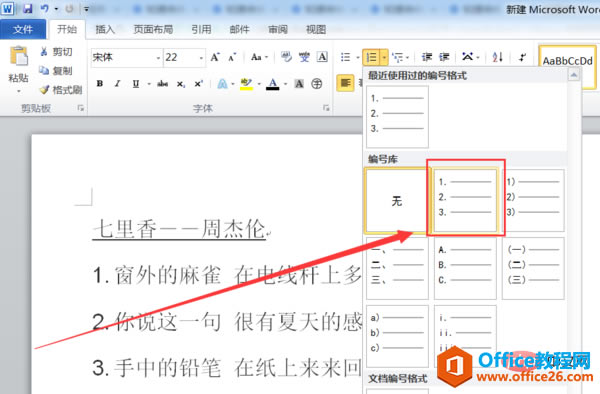Viewport: 600px width, 394px height.
Task: Expand the numbering list dropdown arrow
Action: pyautogui.click(x=384, y=58)
